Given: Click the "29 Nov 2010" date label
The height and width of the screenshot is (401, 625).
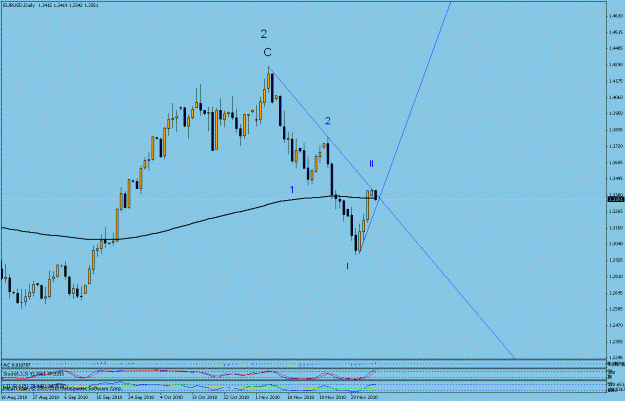Looking at the screenshot, I should coord(364,397).
